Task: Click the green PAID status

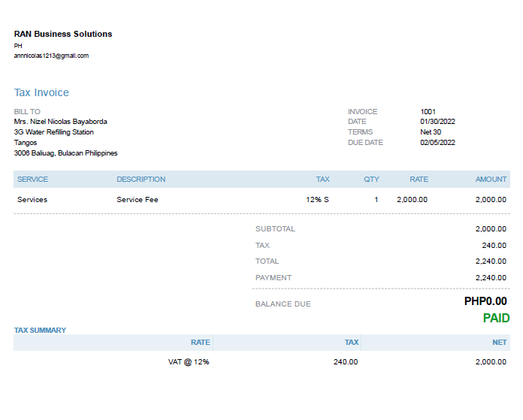Action: tap(496, 318)
